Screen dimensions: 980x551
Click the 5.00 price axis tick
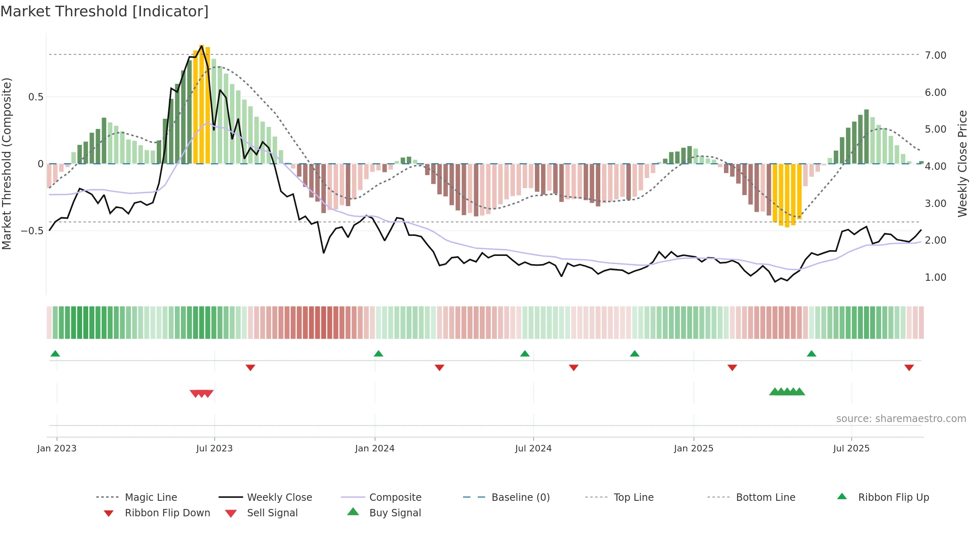[x=935, y=129]
